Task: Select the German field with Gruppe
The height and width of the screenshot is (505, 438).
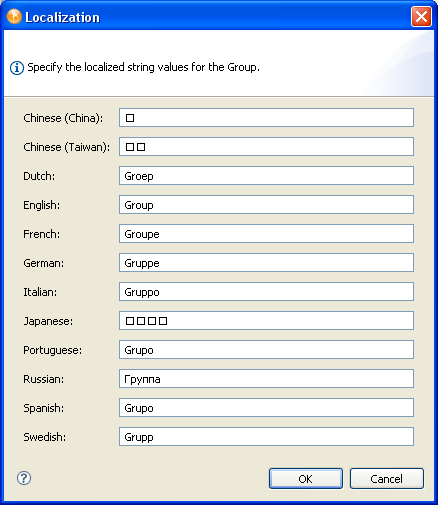Action: 266,262
